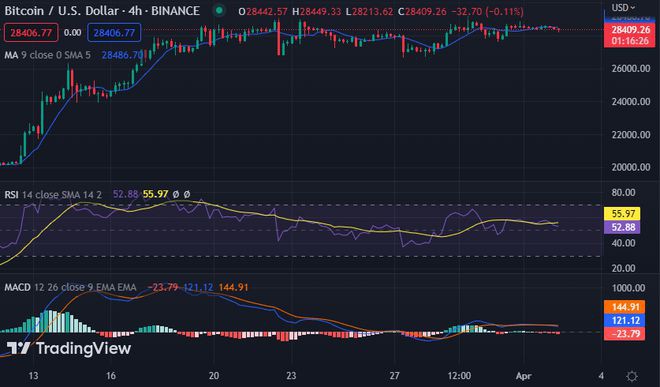Click the current price label 28409.26
Screen dimensions: 660x387
[630, 30]
